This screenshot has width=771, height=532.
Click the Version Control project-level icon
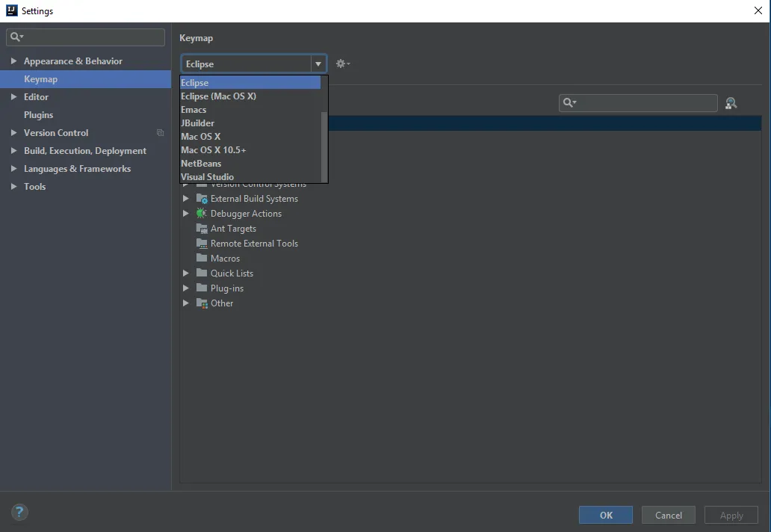point(160,133)
